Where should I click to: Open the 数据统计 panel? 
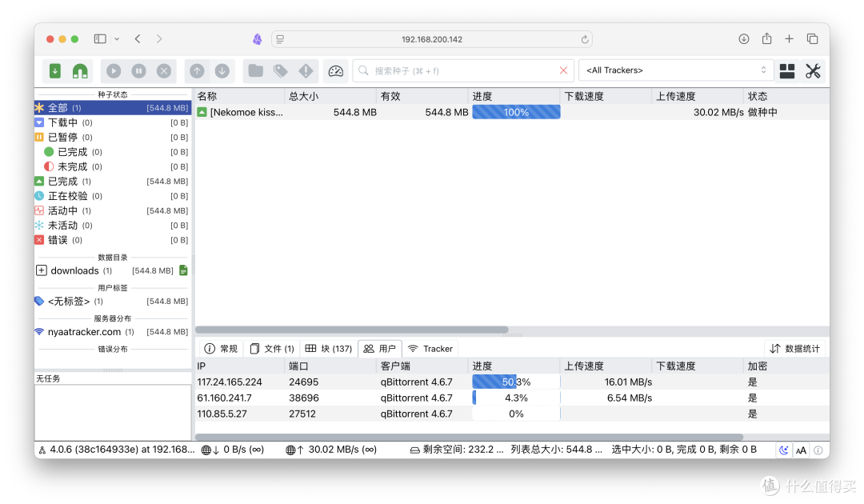pos(794,349)
